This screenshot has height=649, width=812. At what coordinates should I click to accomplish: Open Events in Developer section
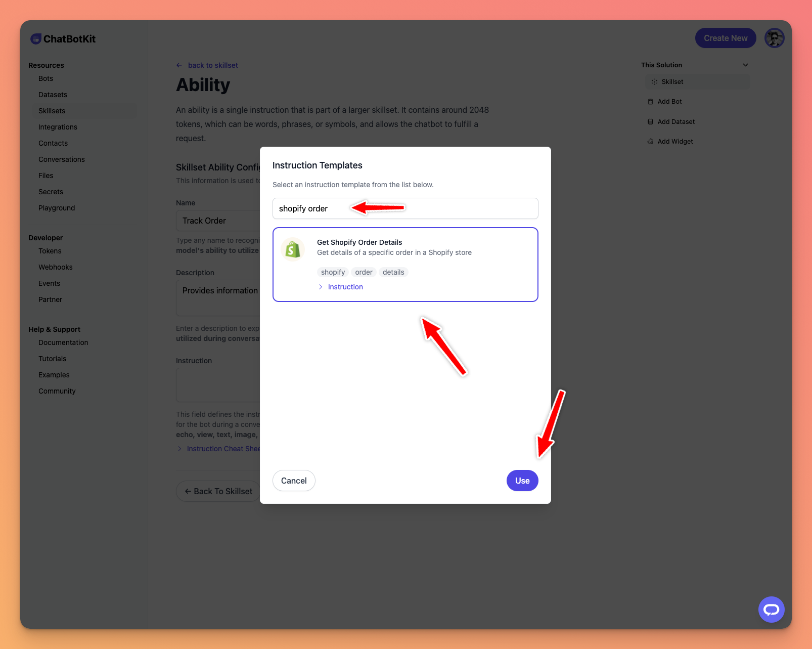(x=49, y=283)
